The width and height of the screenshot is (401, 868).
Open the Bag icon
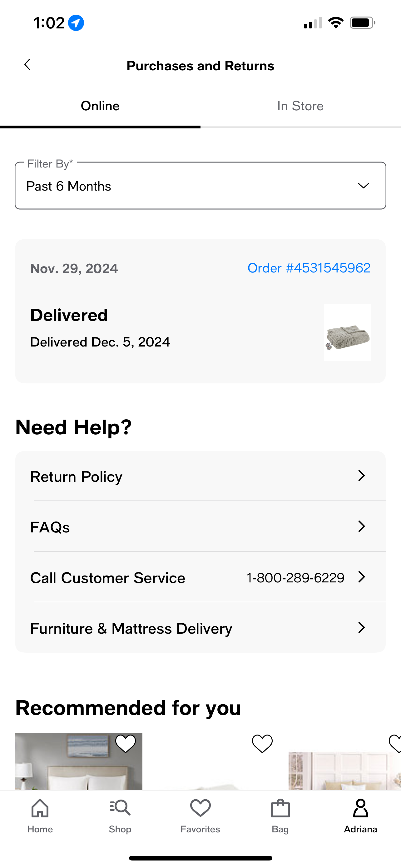pos(280,808)
